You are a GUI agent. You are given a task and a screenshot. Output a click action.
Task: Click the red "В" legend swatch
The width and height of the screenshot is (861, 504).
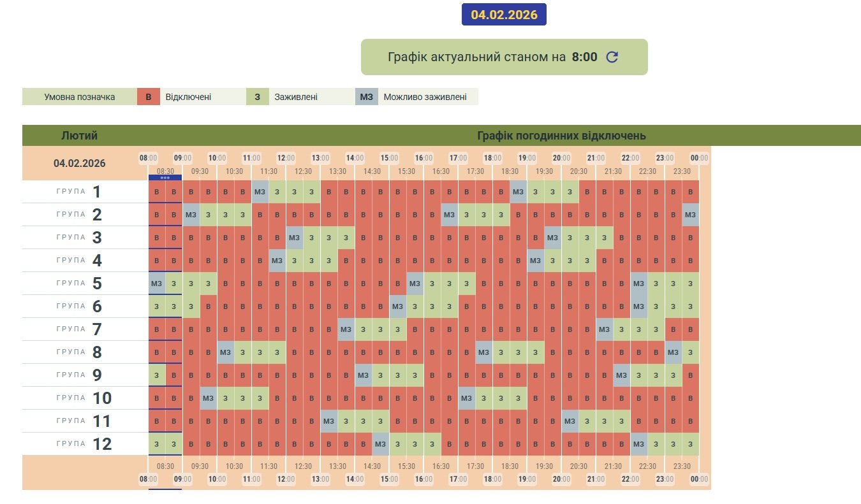click(149, 97)
